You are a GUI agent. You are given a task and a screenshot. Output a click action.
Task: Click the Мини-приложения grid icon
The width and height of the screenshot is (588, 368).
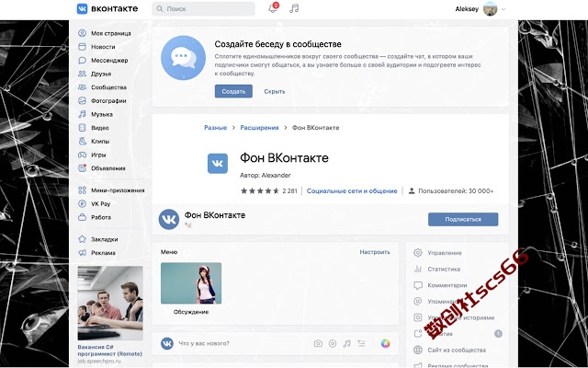(82, 190)
